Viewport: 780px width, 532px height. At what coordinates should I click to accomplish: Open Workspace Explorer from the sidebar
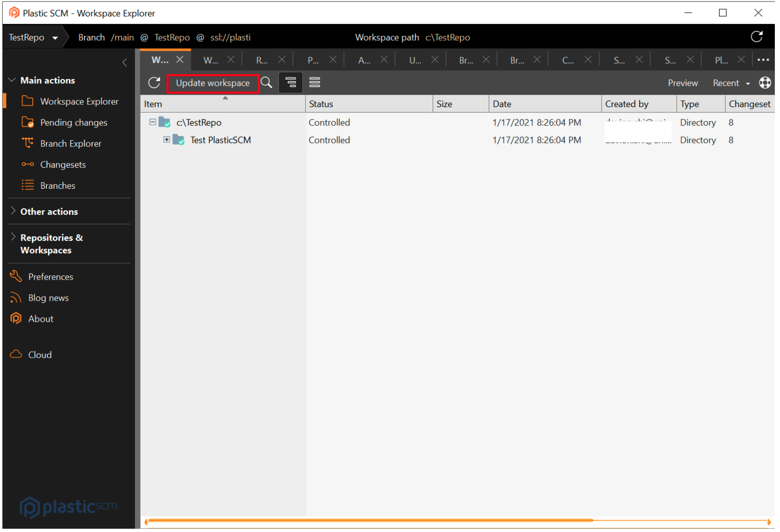70,102
